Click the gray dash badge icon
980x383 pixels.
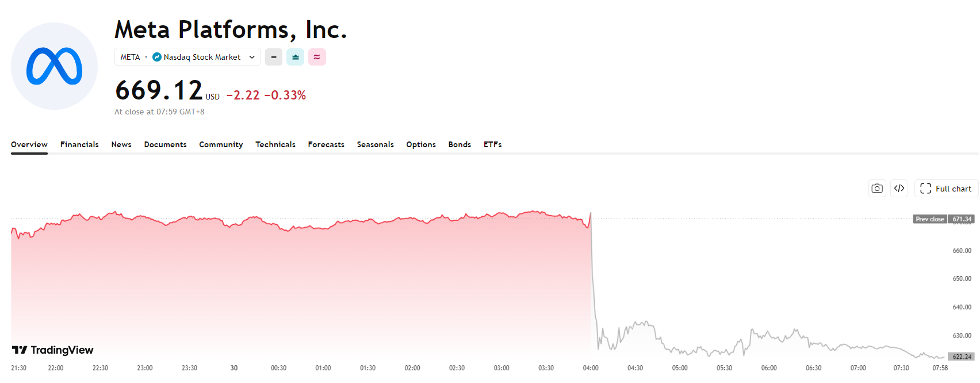274,57
